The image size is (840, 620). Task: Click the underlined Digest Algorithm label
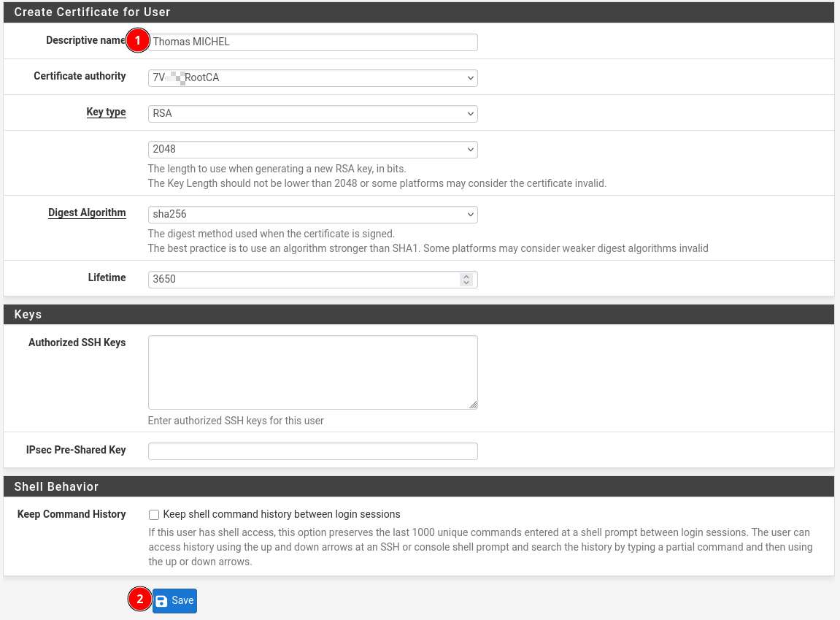click(87, 213)
